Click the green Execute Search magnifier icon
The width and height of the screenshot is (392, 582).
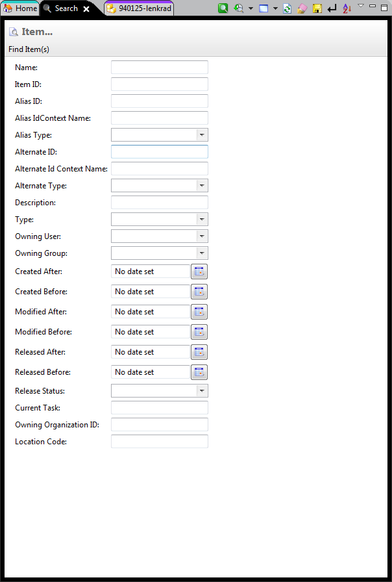[x=223, y=8]
